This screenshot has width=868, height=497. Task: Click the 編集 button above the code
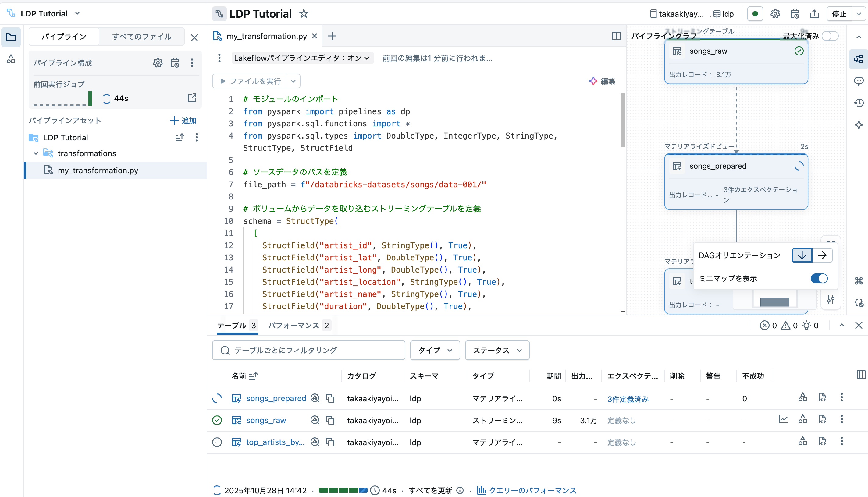pos(608,81)
